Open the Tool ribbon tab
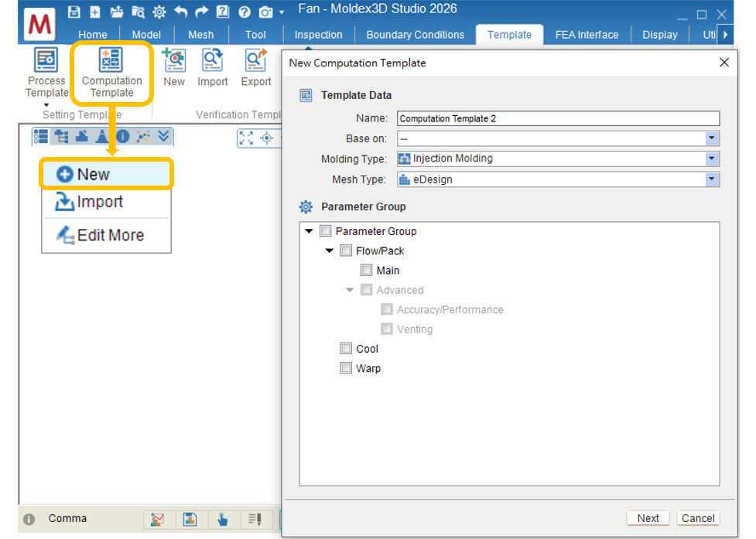 [255, 35]
